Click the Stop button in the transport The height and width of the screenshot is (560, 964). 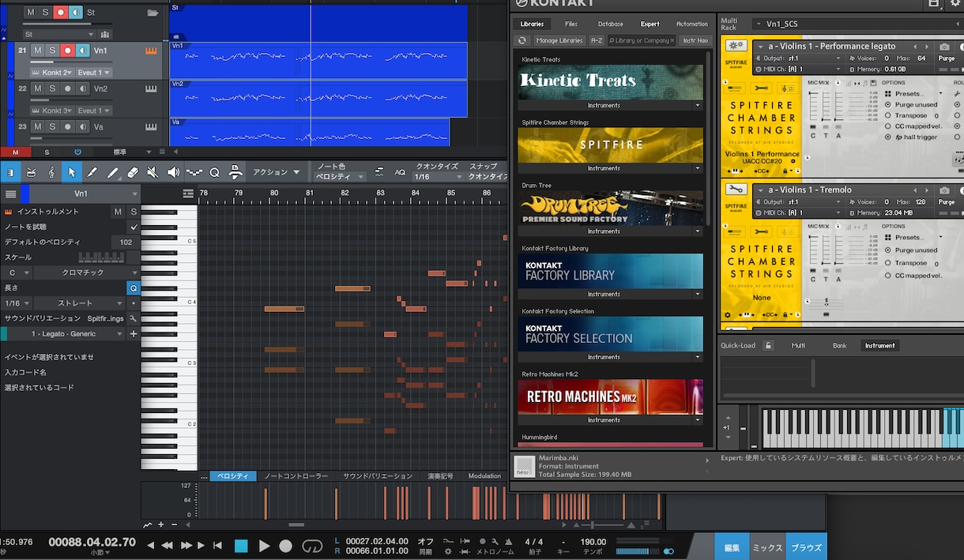tap(241, 546)
